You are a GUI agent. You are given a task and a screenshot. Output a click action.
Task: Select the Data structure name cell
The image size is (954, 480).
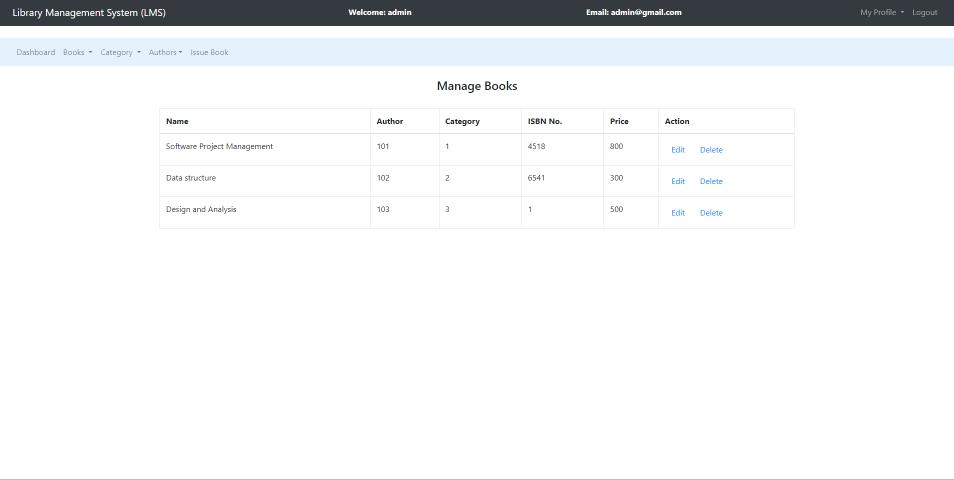pos(191,178)
